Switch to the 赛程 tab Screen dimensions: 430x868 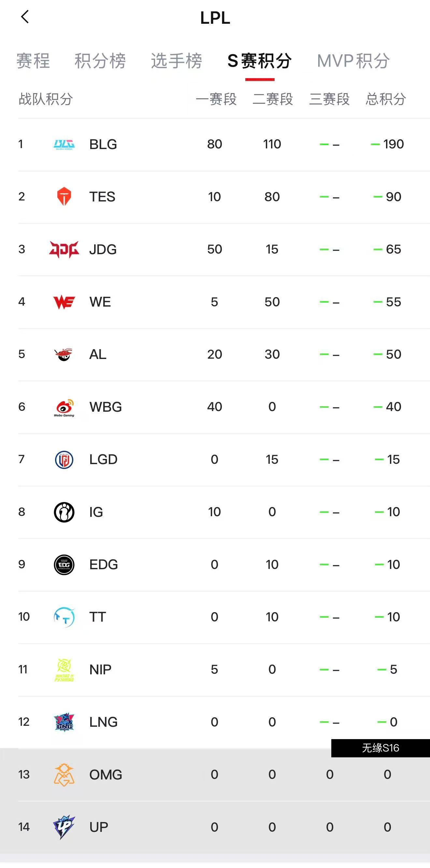point(33,61)
